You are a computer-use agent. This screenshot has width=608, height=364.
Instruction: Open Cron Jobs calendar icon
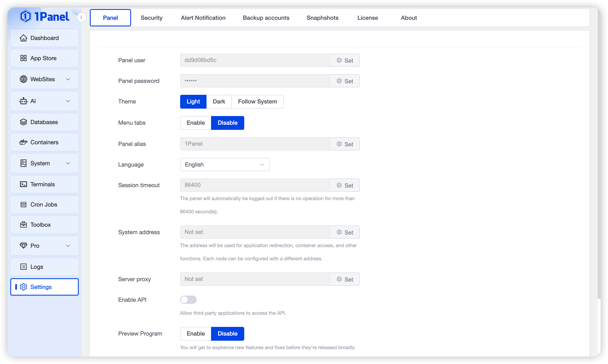[23, 204]
